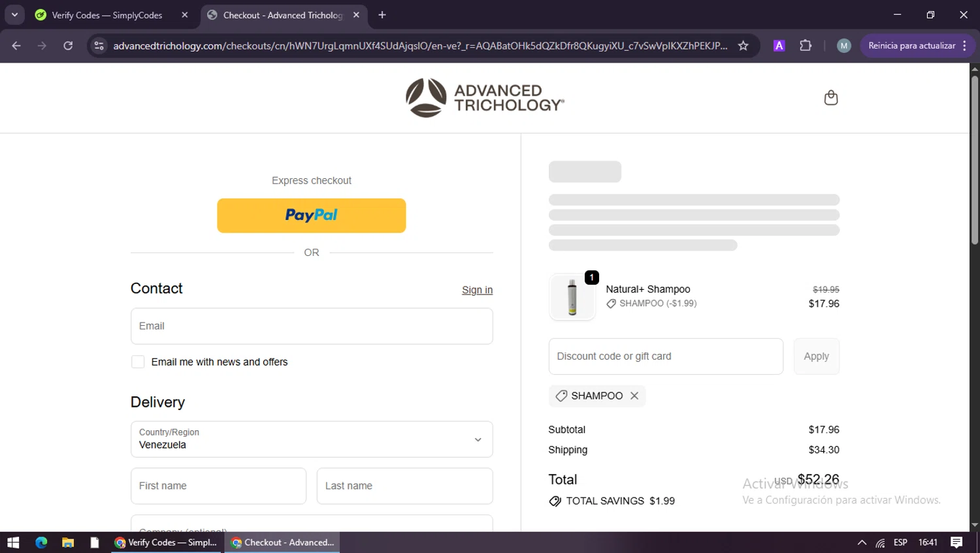Click the taskbar clock 16:41
The height and width of the screenshot is (553, 980).
click(x=928, y=543)
